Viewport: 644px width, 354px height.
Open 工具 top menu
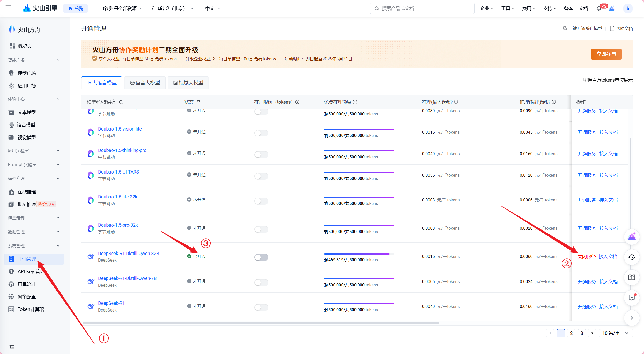508,8
